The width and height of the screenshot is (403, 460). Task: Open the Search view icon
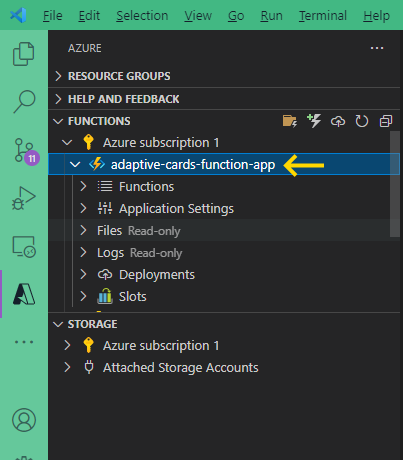[x=24, y=101]
